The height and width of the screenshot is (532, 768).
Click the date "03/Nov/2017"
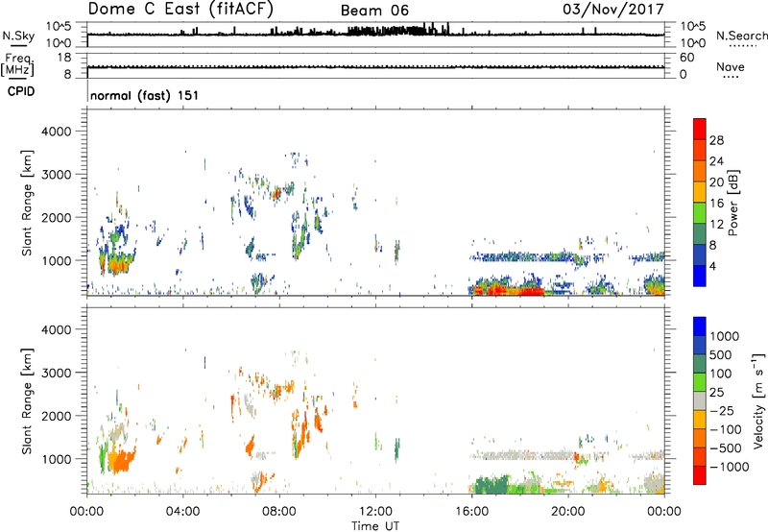click(613, 9)
